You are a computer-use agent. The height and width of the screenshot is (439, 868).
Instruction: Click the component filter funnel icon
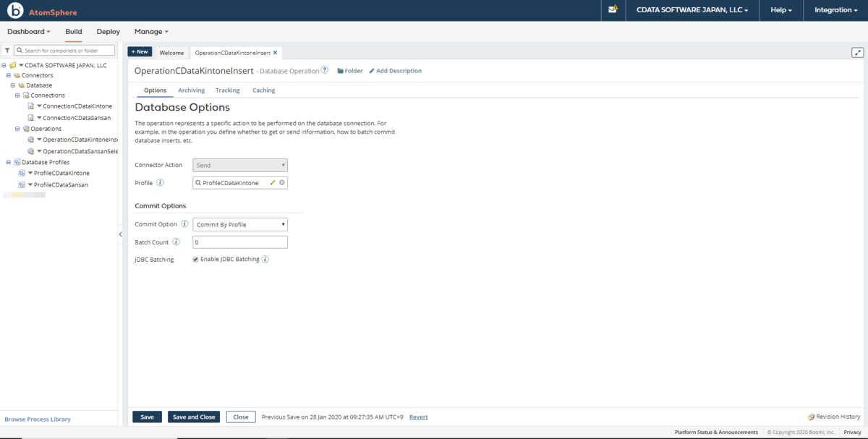[x=7, y=51]
